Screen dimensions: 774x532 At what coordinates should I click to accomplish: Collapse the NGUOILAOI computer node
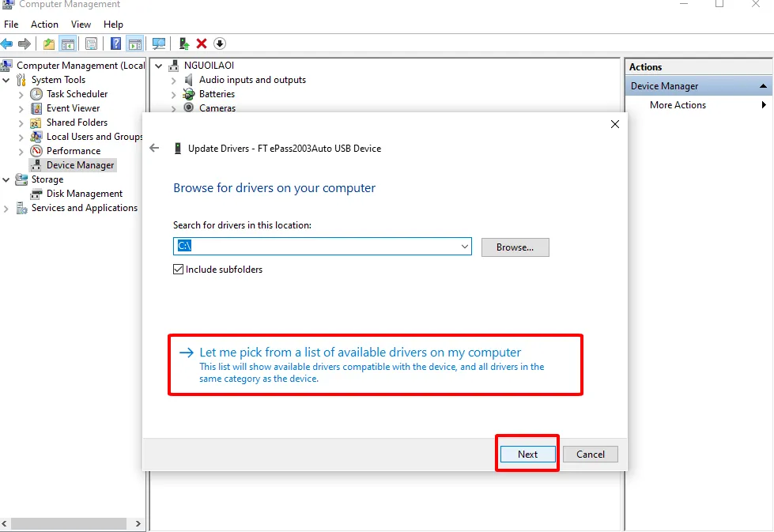(x=158, y=66)
